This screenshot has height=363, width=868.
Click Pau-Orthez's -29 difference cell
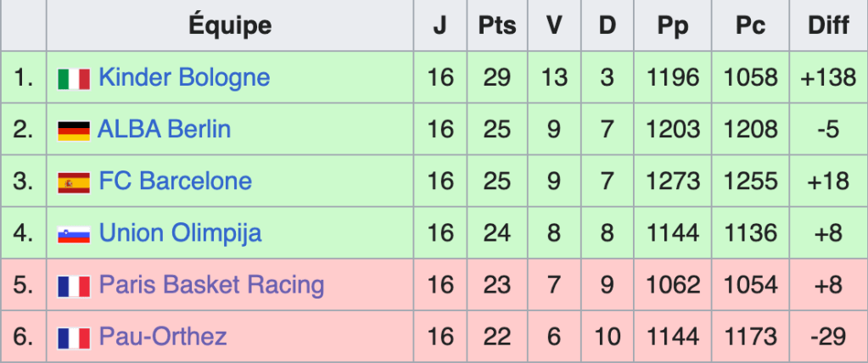(x=828, y=337)
